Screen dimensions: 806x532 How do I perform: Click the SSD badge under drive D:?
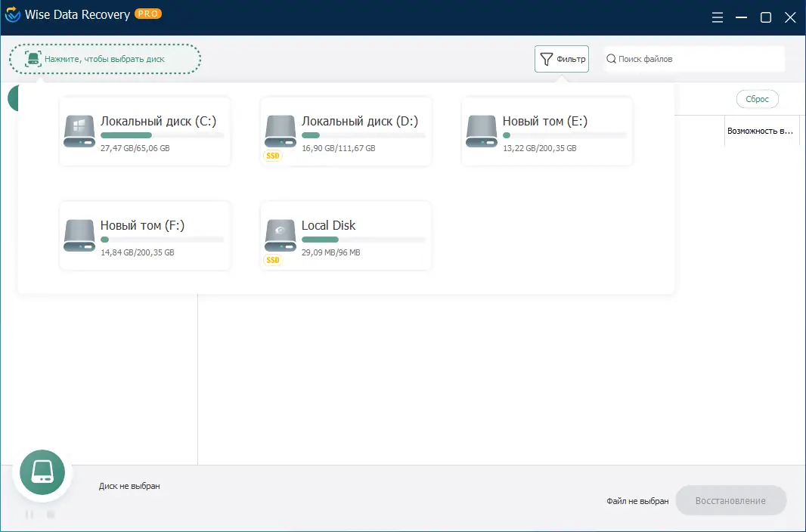(272, 156)
